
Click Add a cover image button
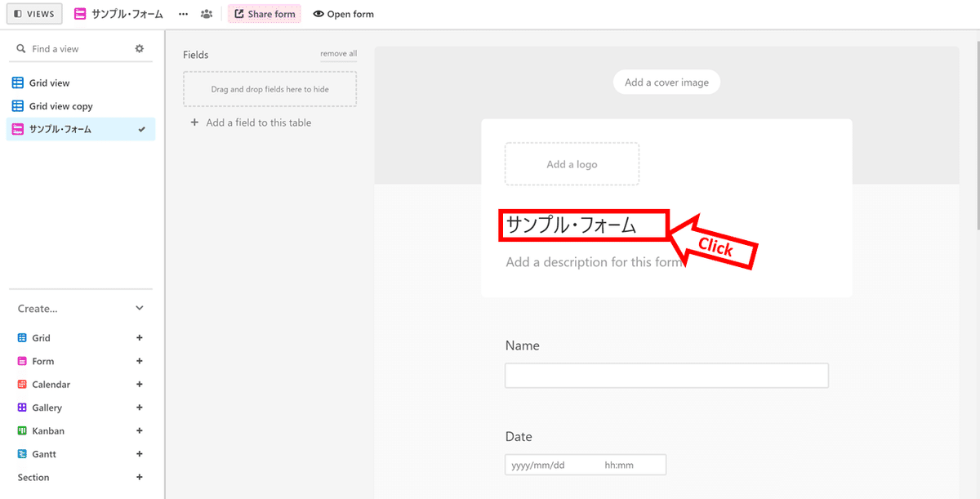(666, 82)
